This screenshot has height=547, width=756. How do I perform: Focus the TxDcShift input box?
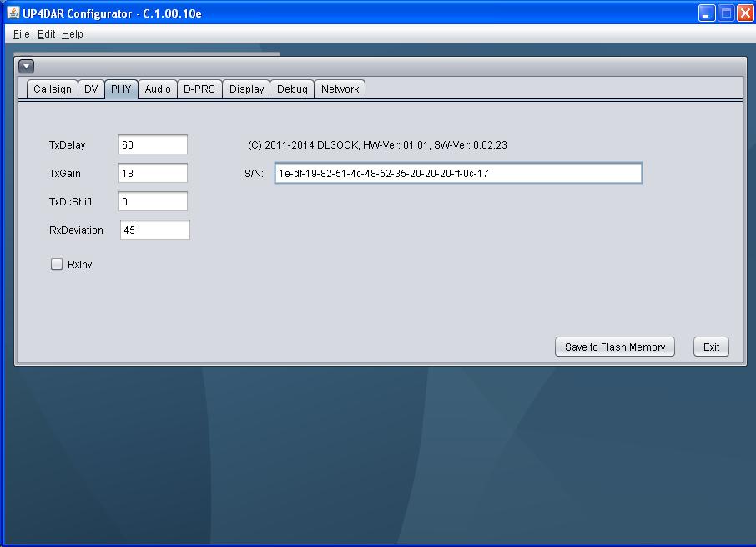(153, 201)
